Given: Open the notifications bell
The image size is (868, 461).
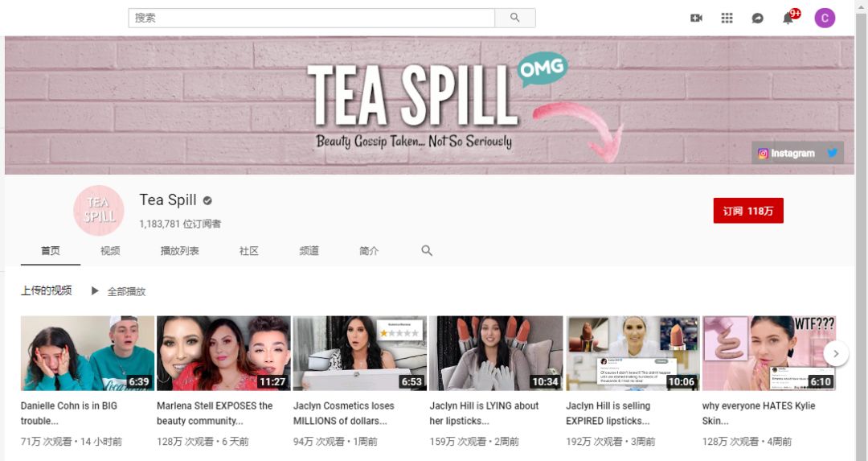Looking at the screenshot, I should click(788, 18).
